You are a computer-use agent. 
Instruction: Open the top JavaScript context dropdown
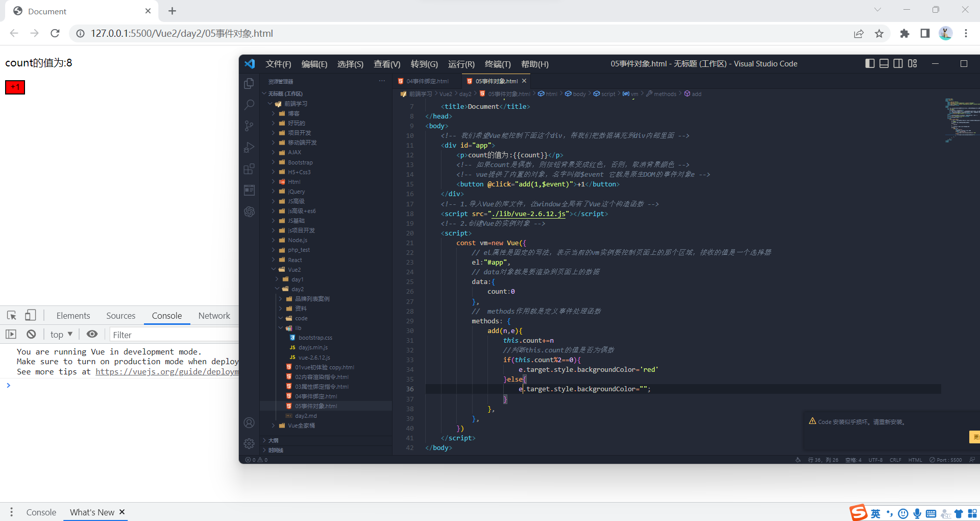pos(61,335)
